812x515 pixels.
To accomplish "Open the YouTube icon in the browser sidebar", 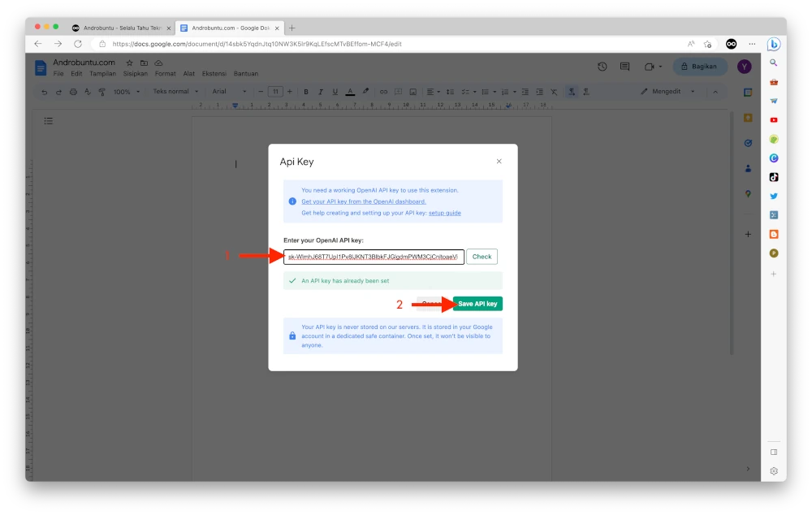I will 774,118.
